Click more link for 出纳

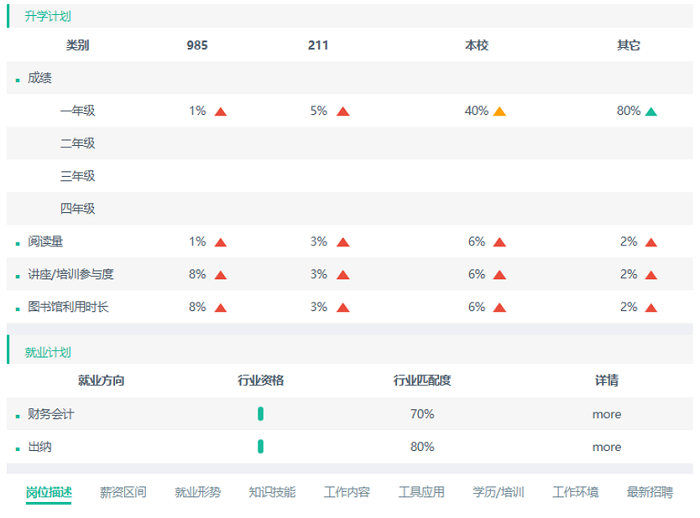[x=606, y=447]
